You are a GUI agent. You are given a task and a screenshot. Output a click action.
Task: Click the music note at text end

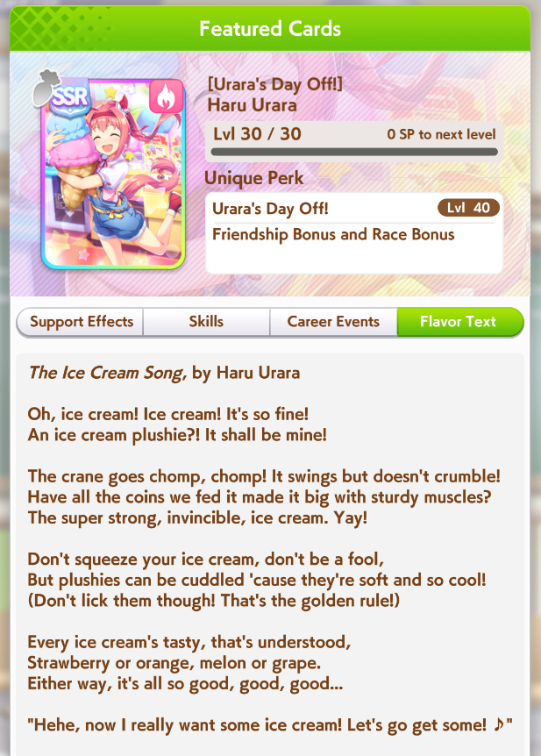click(499, 724)
